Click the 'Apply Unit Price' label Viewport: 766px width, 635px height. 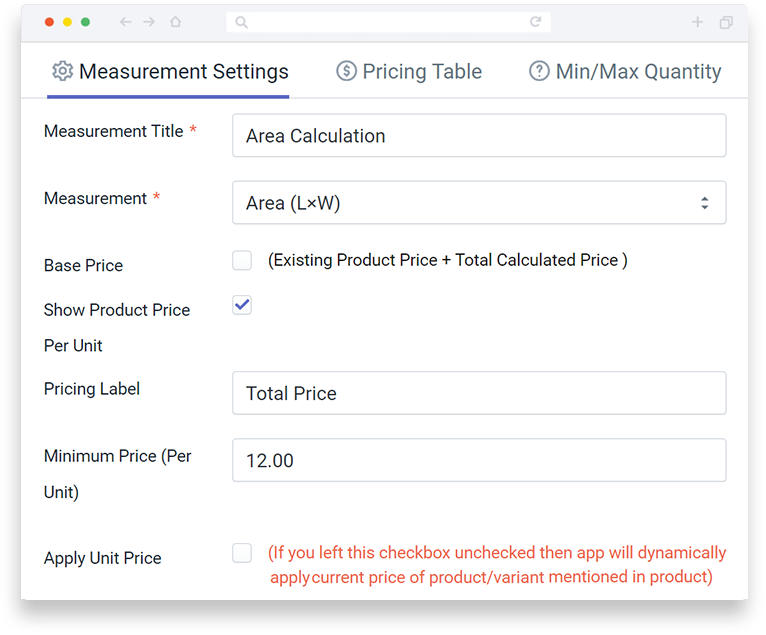(103, 558)
